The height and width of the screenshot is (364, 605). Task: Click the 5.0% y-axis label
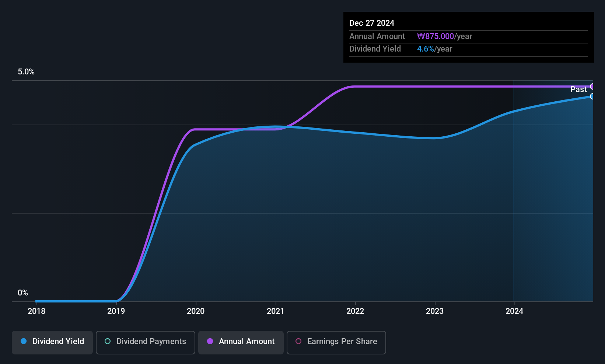pos(26,72)
